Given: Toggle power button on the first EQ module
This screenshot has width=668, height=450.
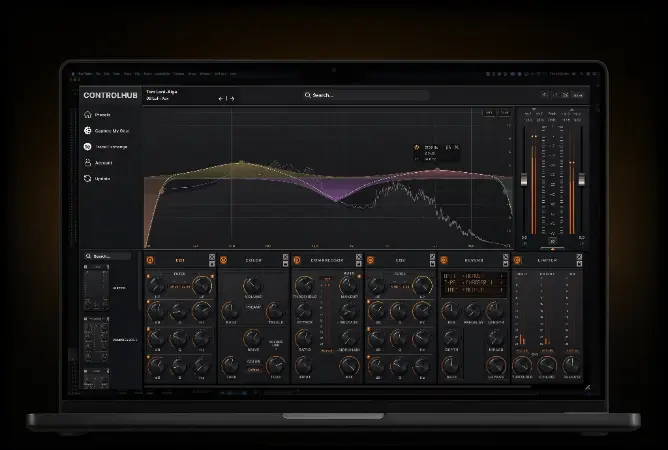Looking at the screenshot, I should tap(150, 260).
